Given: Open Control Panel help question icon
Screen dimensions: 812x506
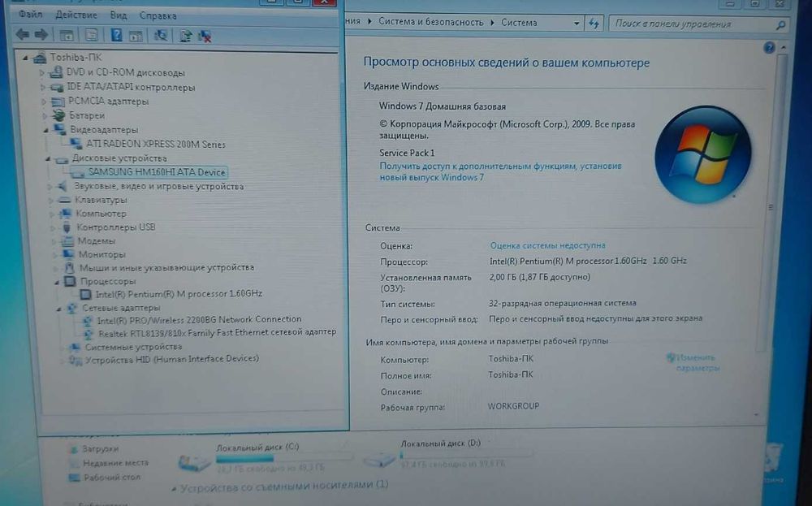Looking at the screenshot, I should click(x=769, y=48).
